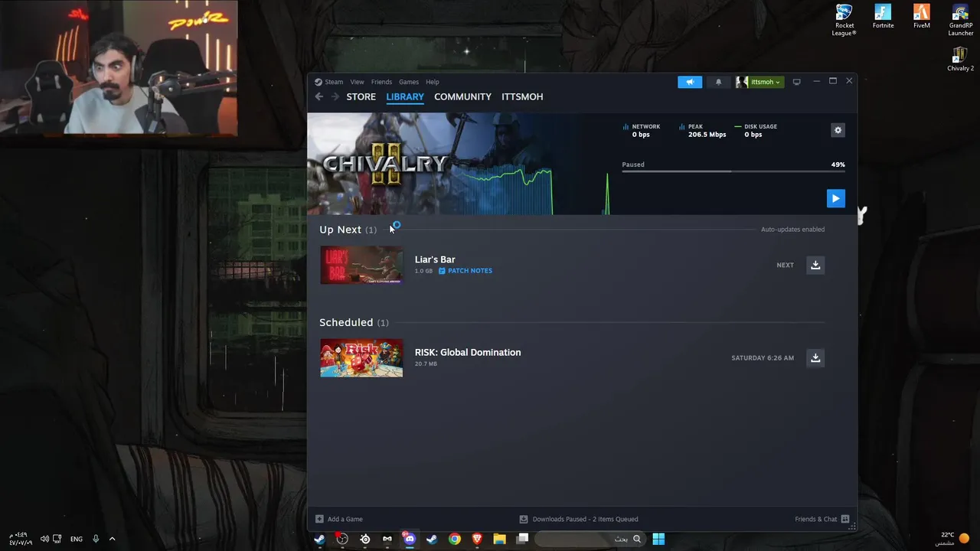The height and width of the screenshot is (551, 980).
Task: Click the taskbar clock and date
Action: (x=21, y=539)
